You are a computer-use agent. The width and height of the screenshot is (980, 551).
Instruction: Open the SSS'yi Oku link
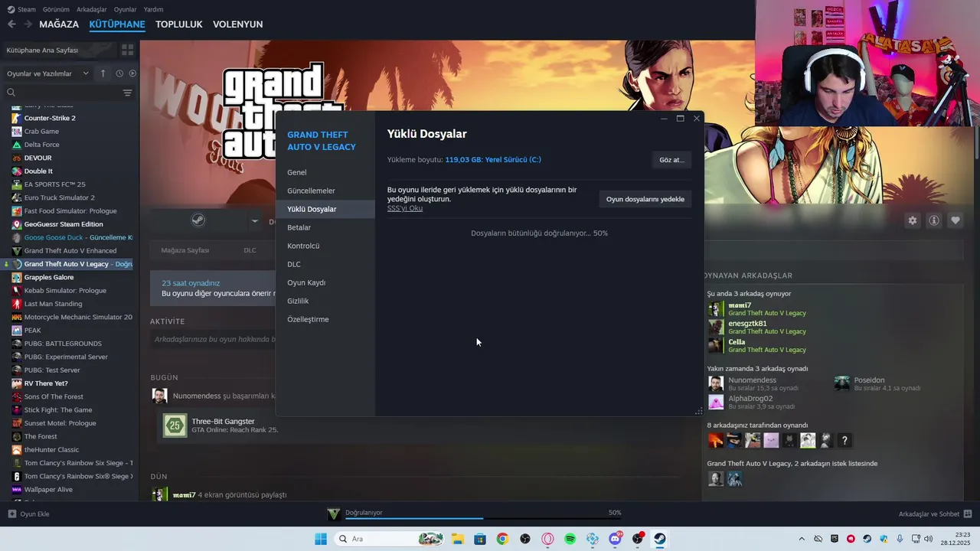point(405,208)
